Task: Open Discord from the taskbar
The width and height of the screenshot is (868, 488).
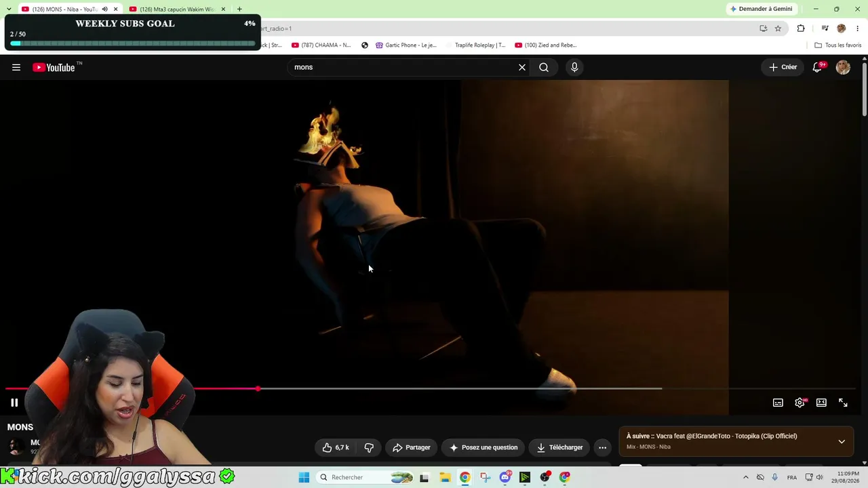Action: click(505, 477)
